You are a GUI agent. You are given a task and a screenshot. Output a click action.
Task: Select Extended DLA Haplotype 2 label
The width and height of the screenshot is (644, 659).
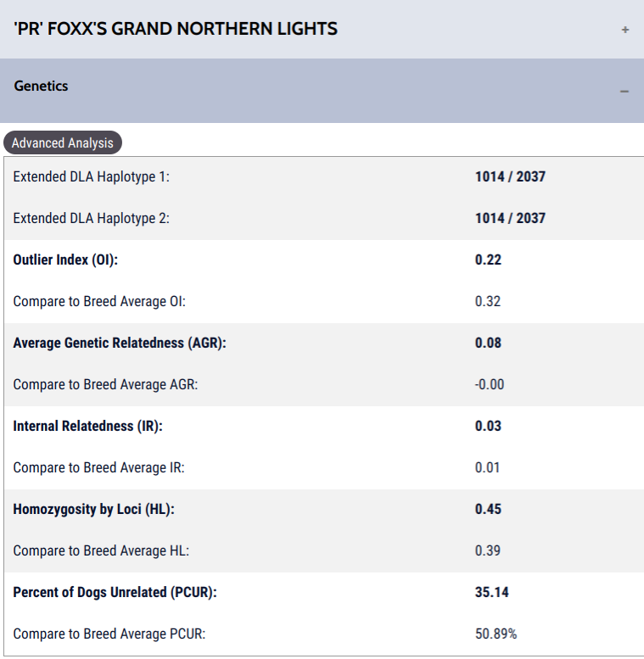pos(92,219)
